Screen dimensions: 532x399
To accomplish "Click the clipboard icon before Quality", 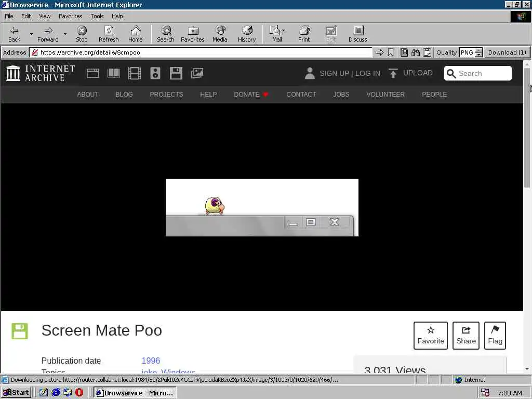I will (427, 52).
